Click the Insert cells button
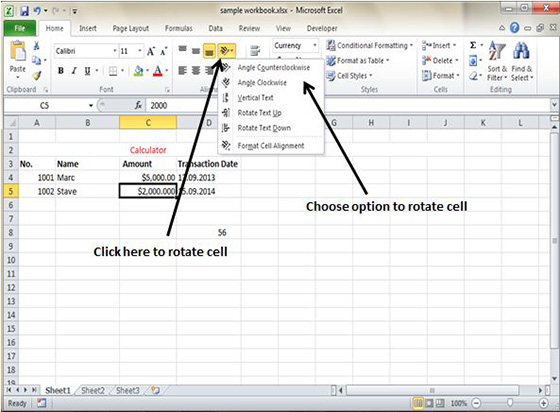This screenshot has width=560, height=412. [x=439, y=45]
